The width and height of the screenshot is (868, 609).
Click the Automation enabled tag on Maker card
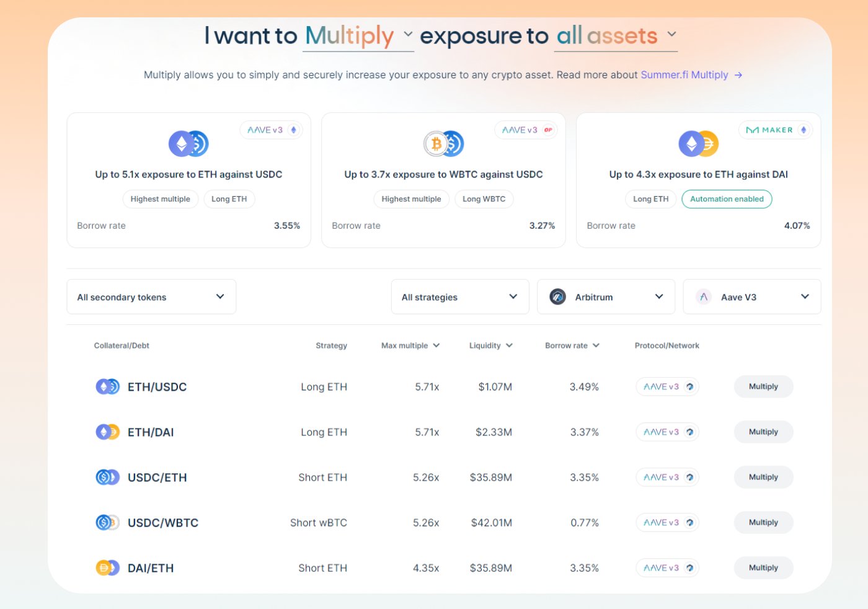pyautogui.click(x=727, y=199)
